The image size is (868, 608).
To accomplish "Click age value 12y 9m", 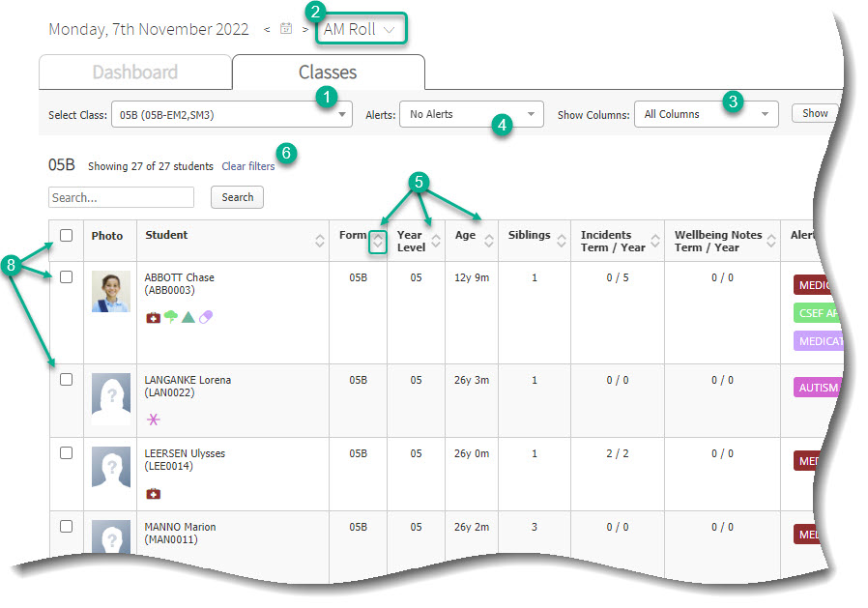I will pos(472,277).
